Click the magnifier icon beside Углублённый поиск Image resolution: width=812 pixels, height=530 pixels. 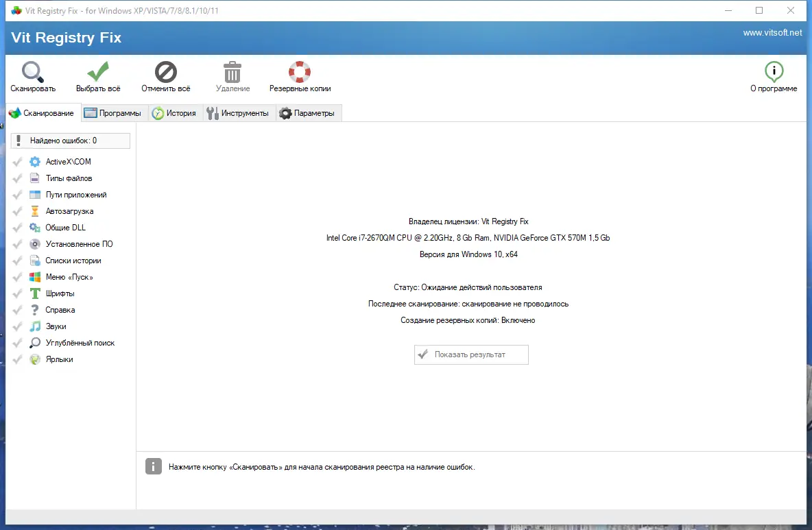tap(34, 342)
